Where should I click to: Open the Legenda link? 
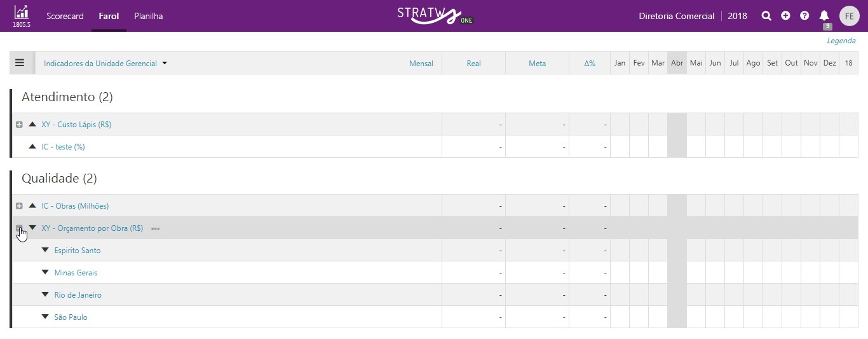pos(841,41)
